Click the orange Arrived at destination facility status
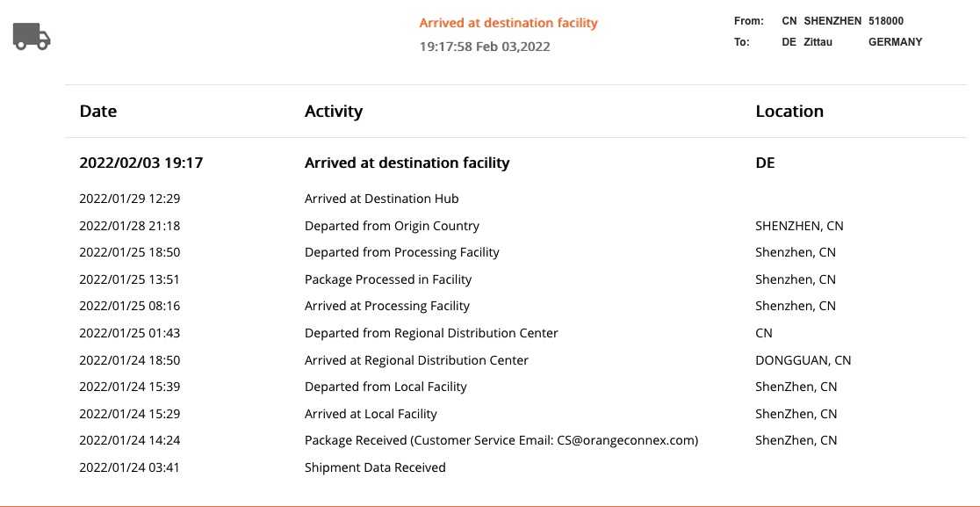Image resolution: width=980 pixels, height=507 pixels. click(508, 23)
